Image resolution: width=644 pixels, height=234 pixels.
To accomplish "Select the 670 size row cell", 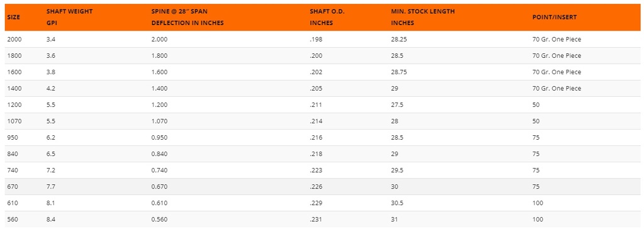I will coord(13,186).
